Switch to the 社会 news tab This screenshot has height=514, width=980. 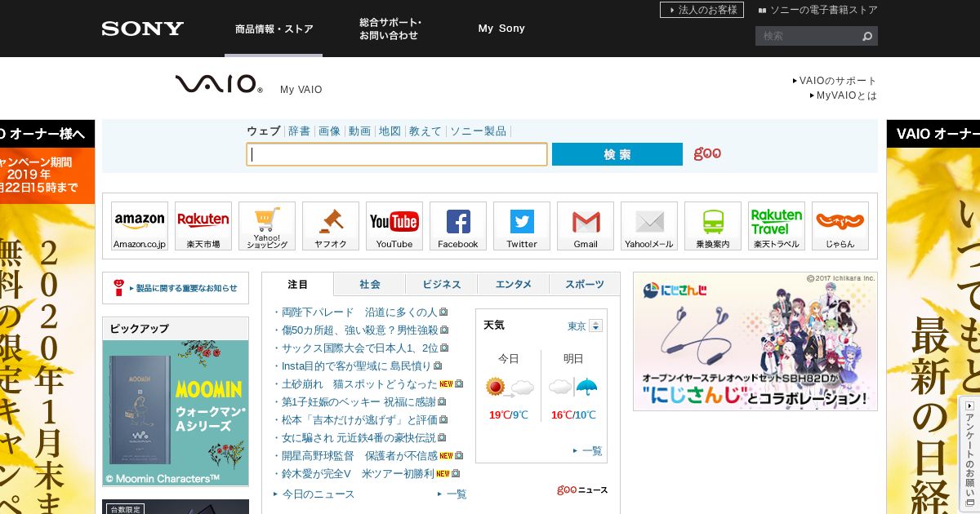coord(370,284)
